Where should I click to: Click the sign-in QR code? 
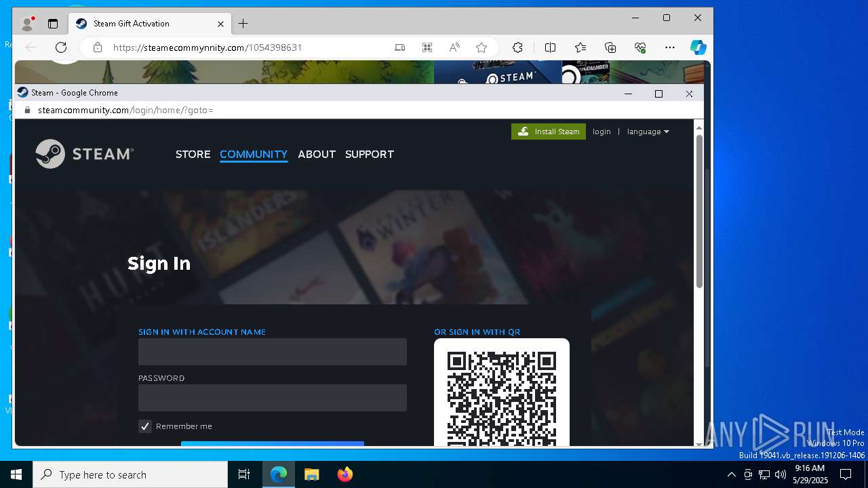pos(502,397)
